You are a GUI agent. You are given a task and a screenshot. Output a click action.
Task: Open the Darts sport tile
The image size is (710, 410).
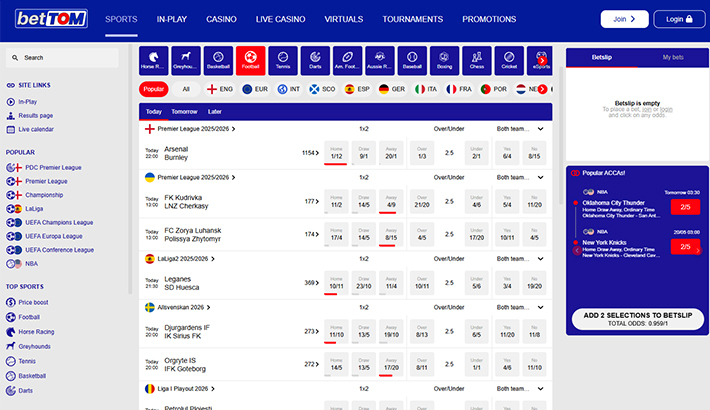[315, 60]
